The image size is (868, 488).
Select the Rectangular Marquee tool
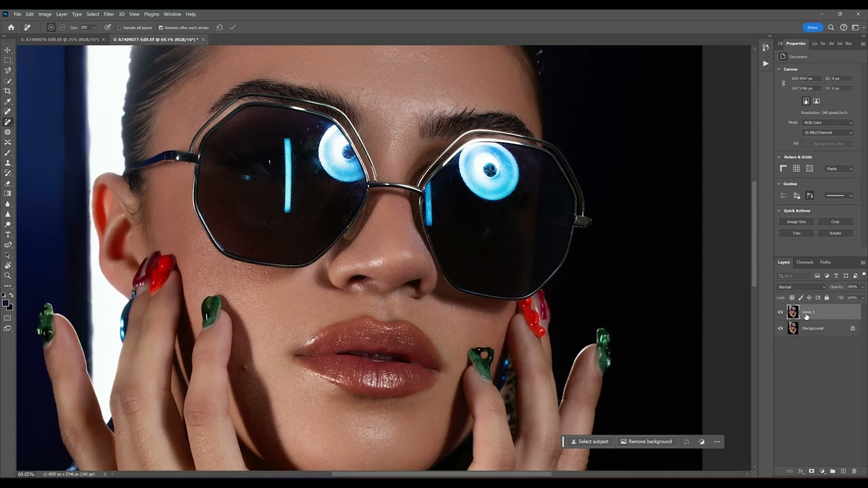[x=8, y=60]
